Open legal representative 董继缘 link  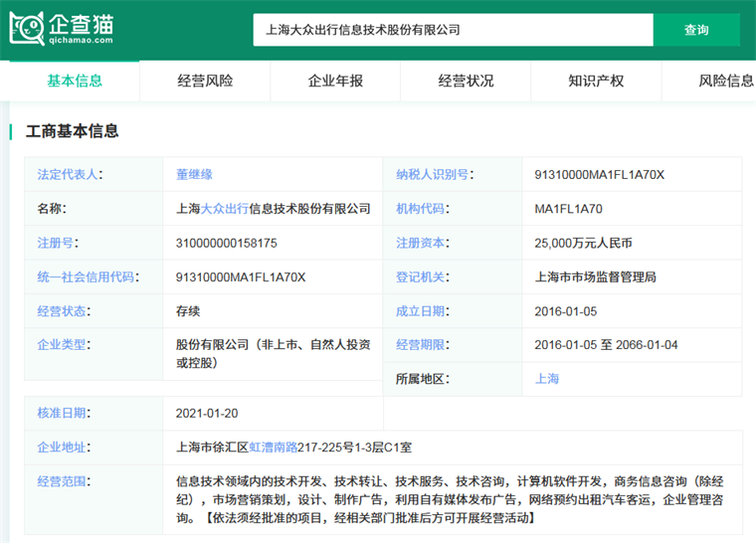tap(194, 175)
